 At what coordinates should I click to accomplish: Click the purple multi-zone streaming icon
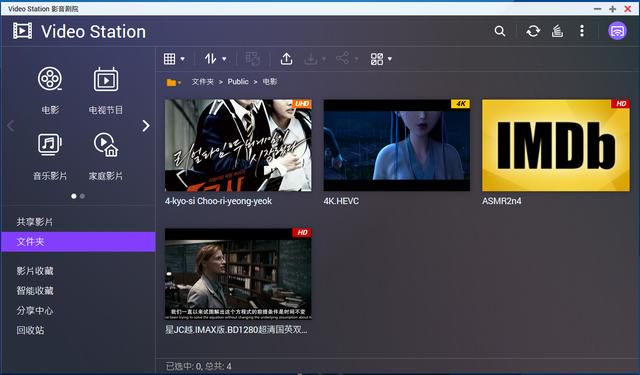point(617,31)
